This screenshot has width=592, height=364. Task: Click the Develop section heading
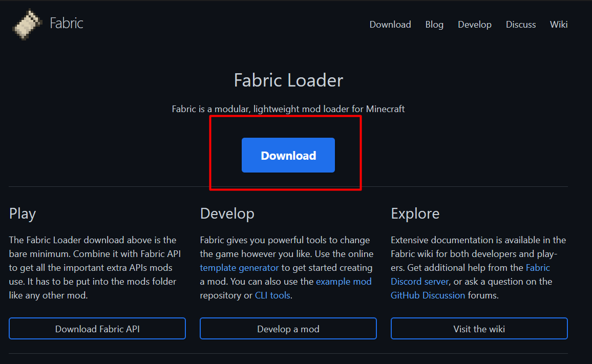[227, 213]
